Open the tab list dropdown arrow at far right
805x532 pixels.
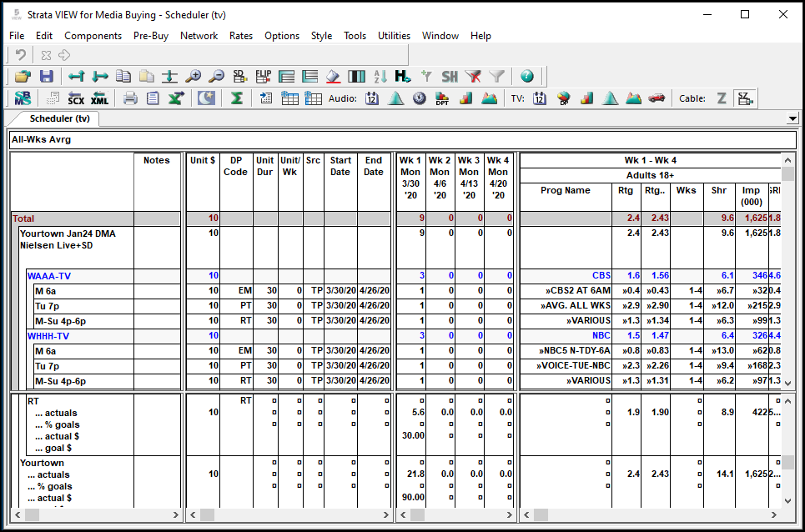pyautogui.click(x=792, y=119)
